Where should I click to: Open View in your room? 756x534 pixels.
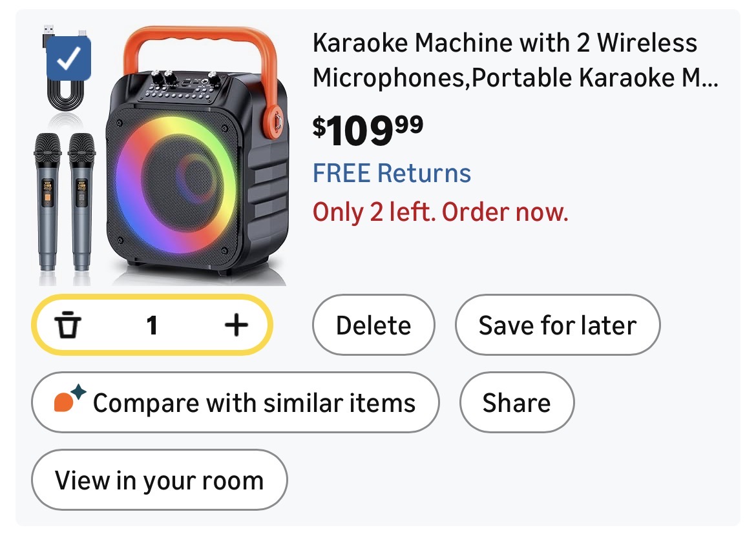[x=159, y=480]
